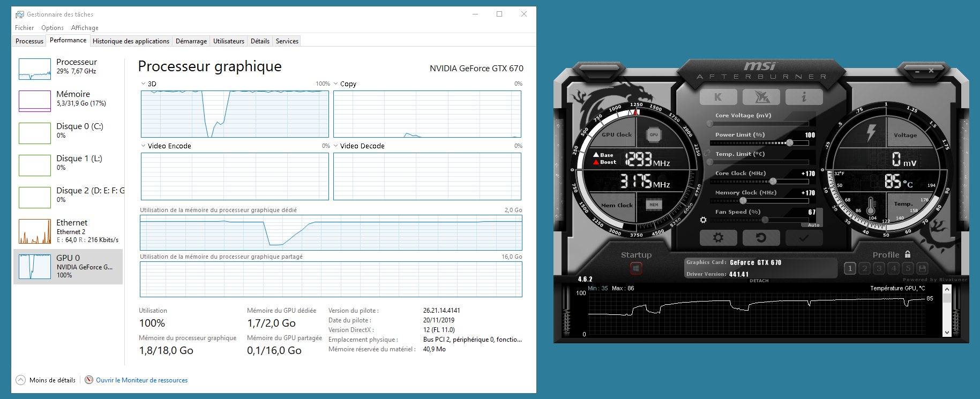
Task: Click the shared GPU memory usage graph
Action: (331, 279)
